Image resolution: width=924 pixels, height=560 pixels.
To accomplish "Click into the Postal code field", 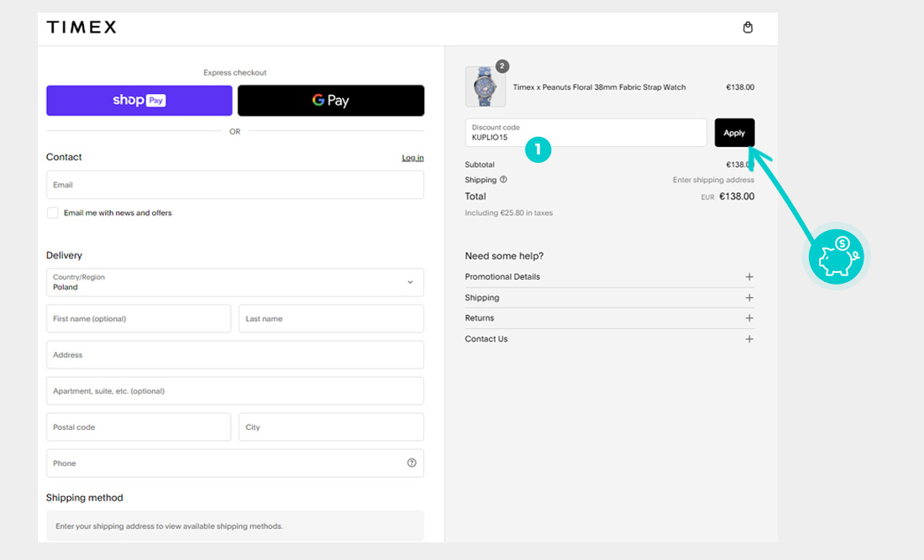I will tap(139, 427).
